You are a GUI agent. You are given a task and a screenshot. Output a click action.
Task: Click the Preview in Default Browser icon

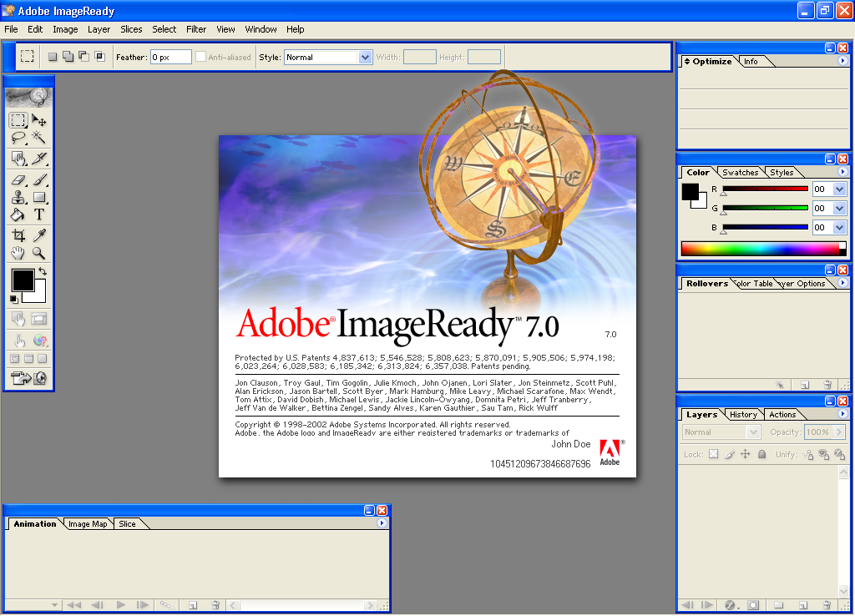tap(40, 341)
